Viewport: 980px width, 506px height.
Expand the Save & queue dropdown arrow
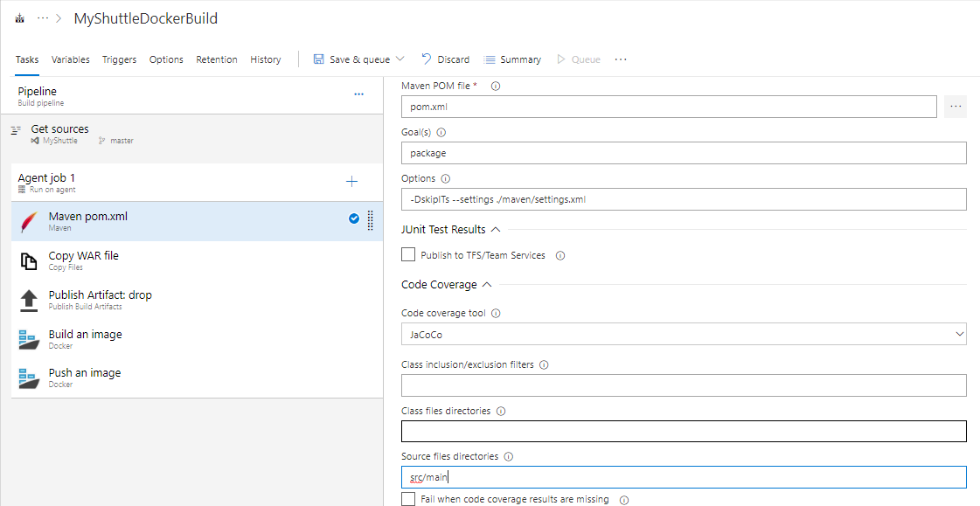(x=400, y=59)
